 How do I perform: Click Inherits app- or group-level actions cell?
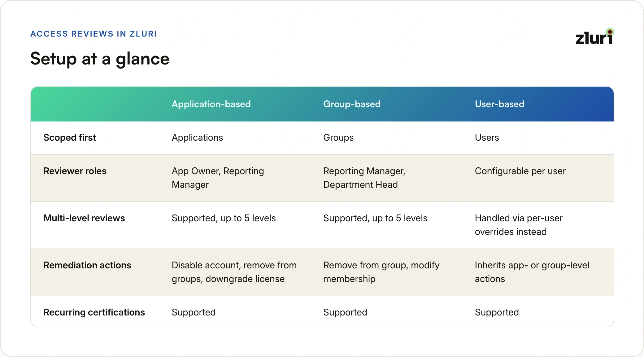(532, 272)
